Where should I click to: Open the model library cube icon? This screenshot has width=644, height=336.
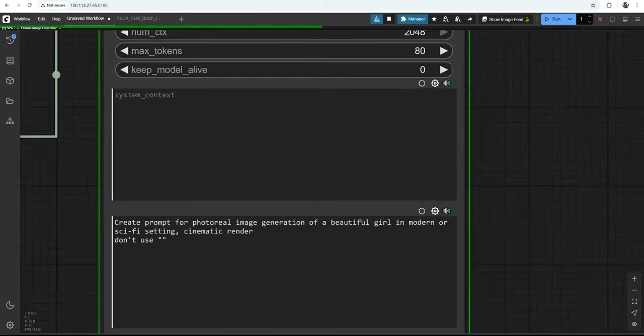10,80
